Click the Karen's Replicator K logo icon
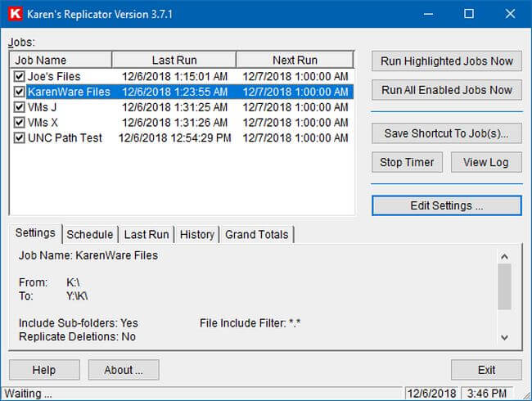The width and height of the screenshot is (532, 401). pyautogui.click(x=16, y=14)
